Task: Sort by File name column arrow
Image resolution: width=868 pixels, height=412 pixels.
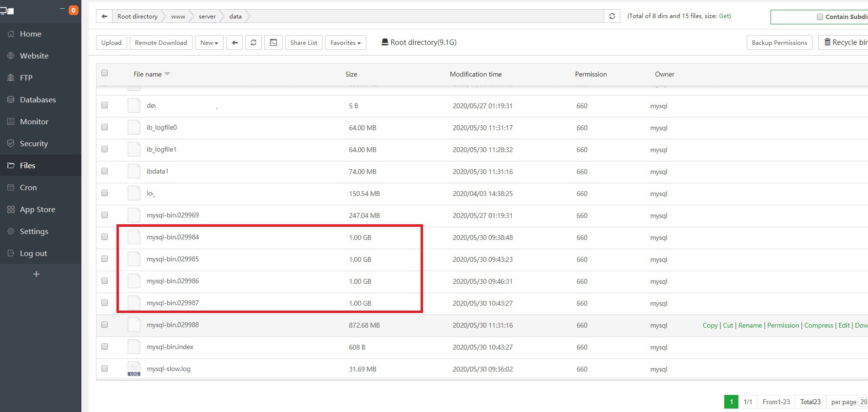Action: tap(167, 74)
